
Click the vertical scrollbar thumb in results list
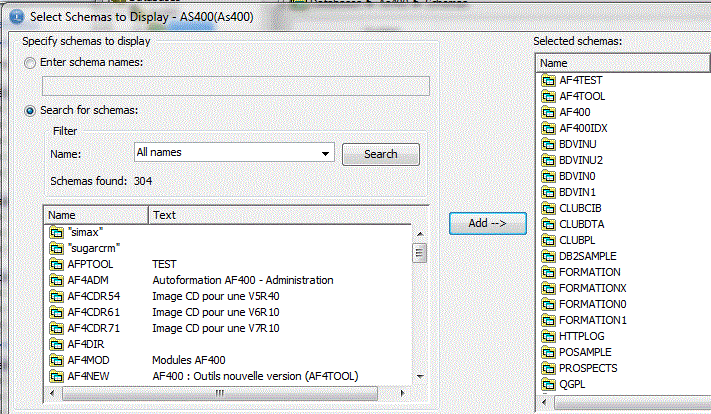[419, 253]
